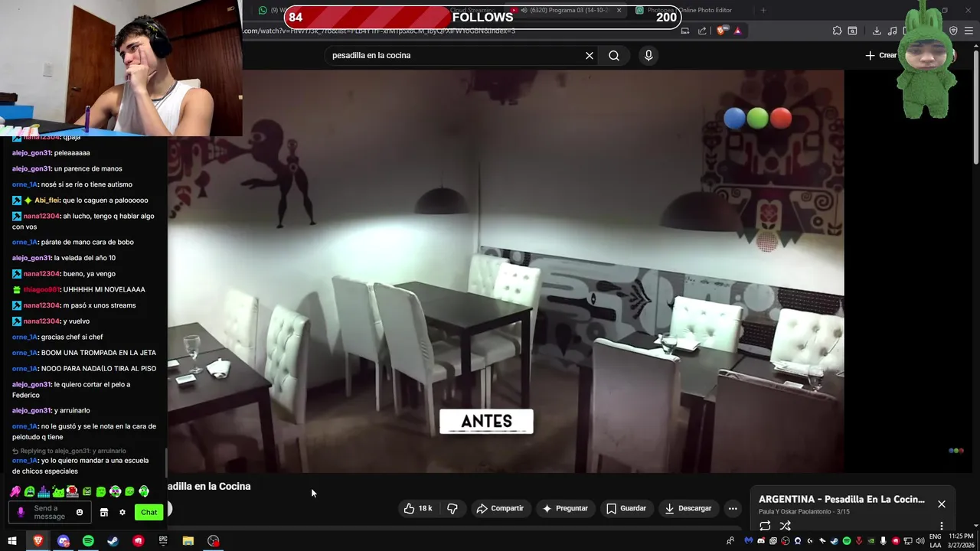Image resolution: width=980 pixels, height=551 pixels.
Task: Click the Brave Rewards triangle icon
Action: [x=737, y=31]
